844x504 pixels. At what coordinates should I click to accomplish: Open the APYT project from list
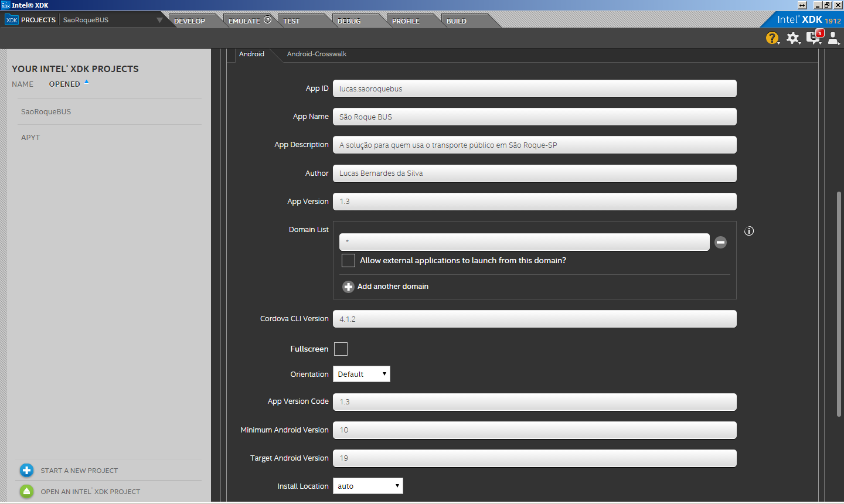tap(30, 138)
